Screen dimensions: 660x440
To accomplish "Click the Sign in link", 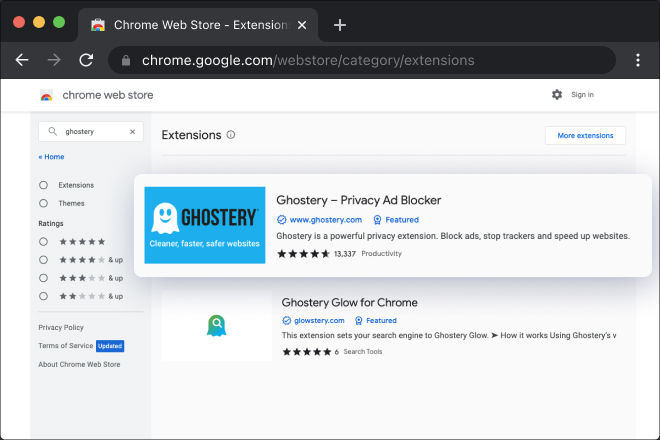I will pyautogui.click(x=582, y=95).
